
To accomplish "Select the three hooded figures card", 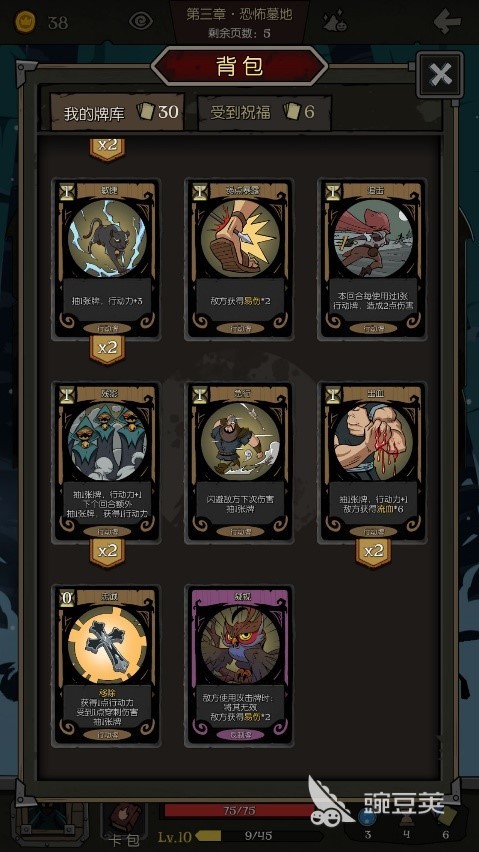I will click(107, 462).
